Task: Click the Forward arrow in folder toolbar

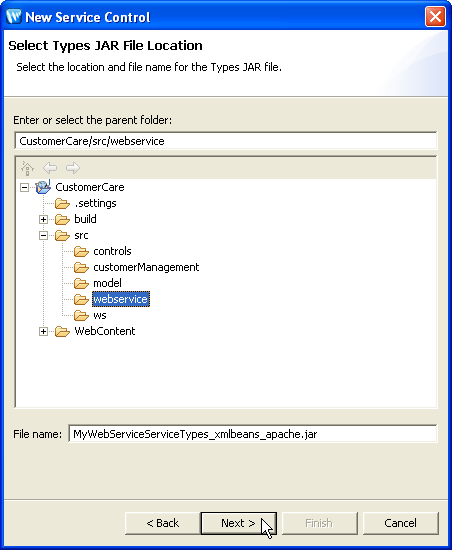Action: click(73, 168)
